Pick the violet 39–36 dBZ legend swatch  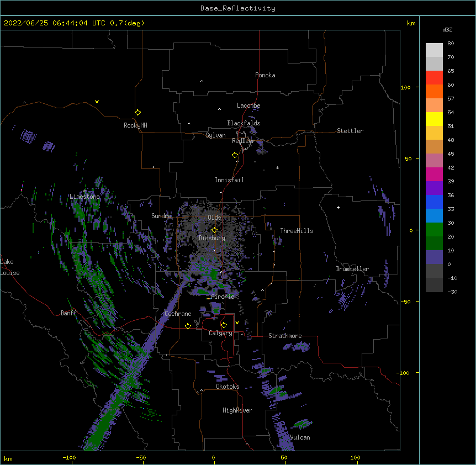tap(434, 188)
